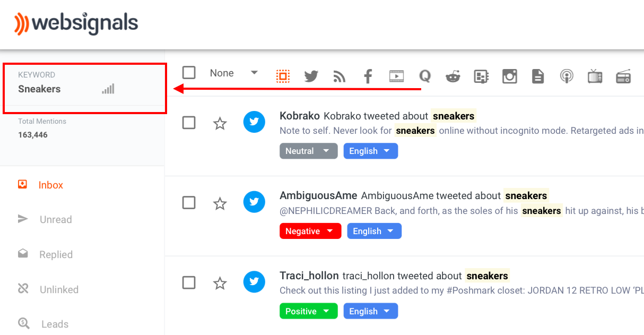Click Twitter avatar on AmbiguousAme mention

(254, 202)
